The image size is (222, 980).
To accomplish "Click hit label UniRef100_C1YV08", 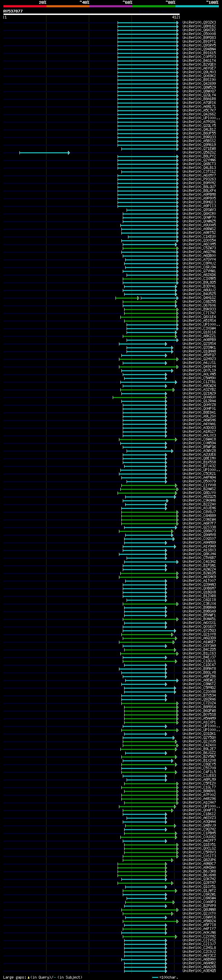I will click(x=199, y=485).
